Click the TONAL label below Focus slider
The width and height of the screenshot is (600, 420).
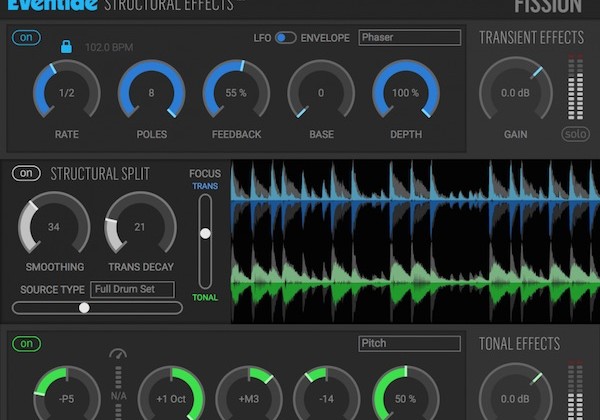[x=205, y=297]
